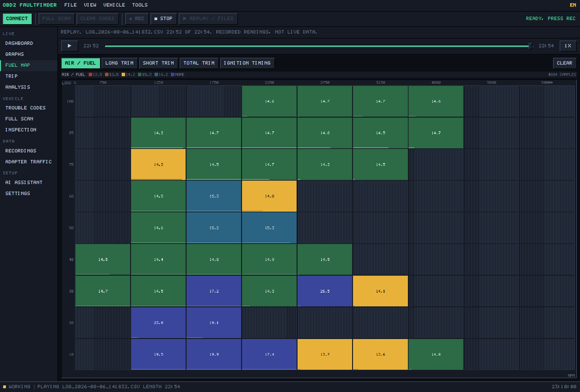Open Replay / Files
The image size is (580, 392).
click(208, 19)
